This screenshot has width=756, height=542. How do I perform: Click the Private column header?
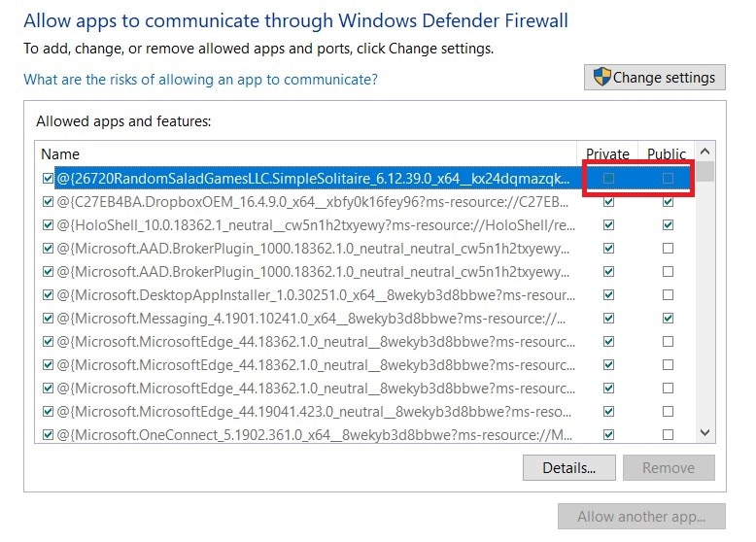pos(607,153)
